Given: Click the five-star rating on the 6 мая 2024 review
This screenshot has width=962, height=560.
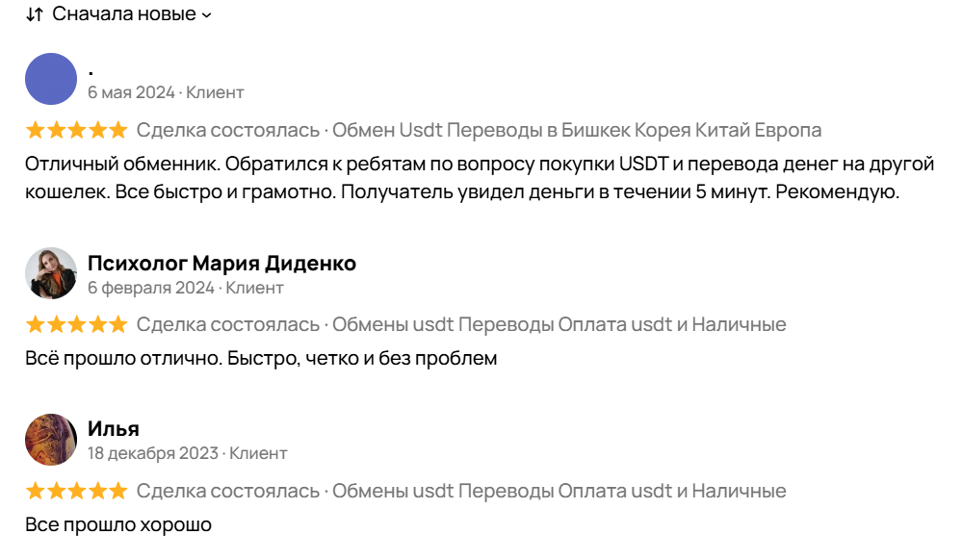Looking at the screenshot, I should tap(76, 130).
